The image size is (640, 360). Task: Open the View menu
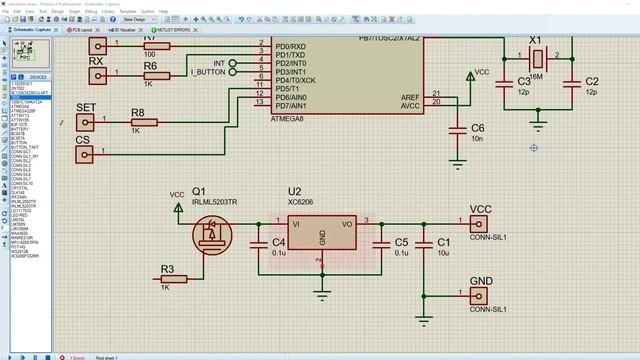tap(30, 11)
